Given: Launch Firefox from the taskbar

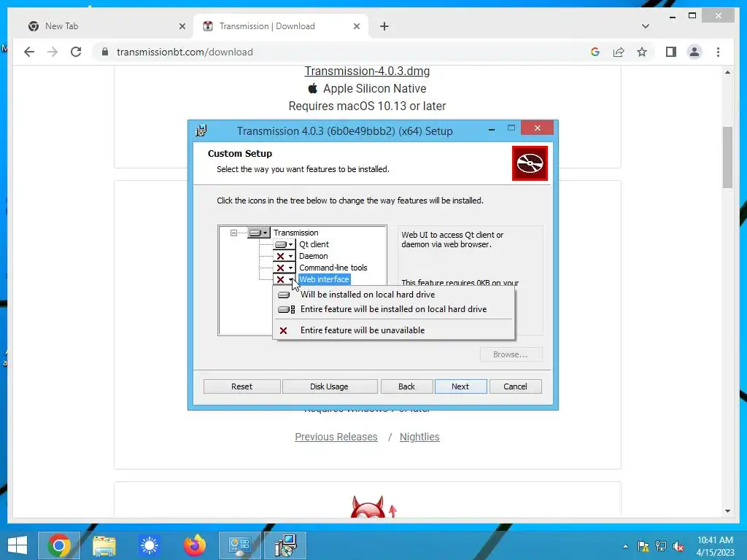Looking at the screenshot, I should 194,545.
